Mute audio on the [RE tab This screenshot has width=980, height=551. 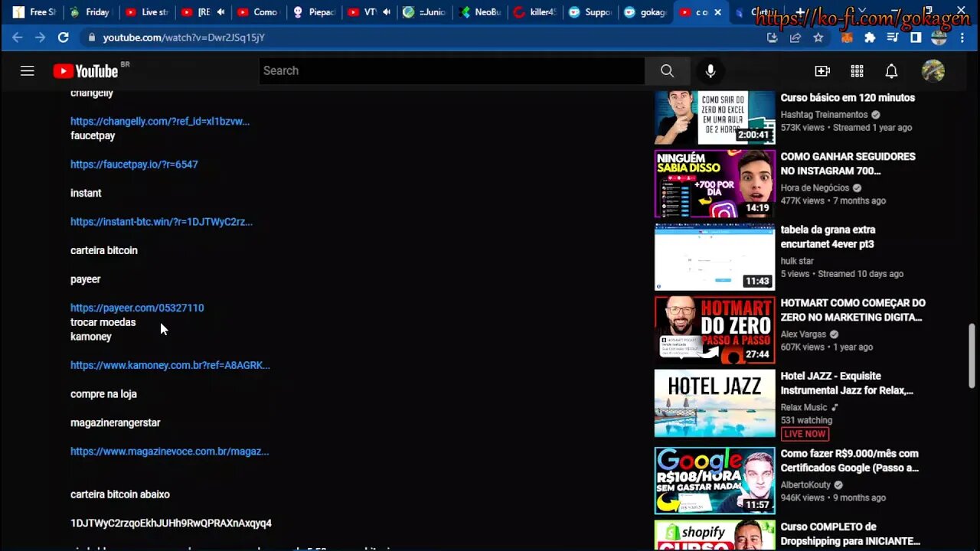click(221, 12)
